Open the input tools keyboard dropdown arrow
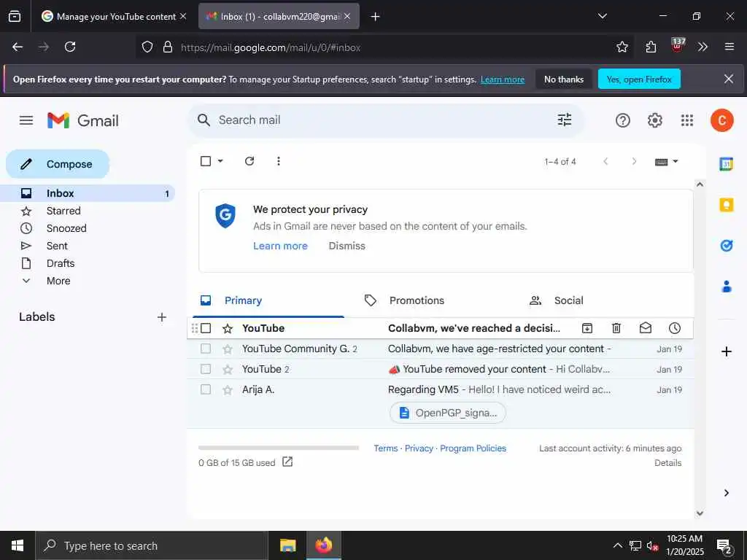Image resolution: width=747 pixels, height=560 pixels. tap(675, 162)
